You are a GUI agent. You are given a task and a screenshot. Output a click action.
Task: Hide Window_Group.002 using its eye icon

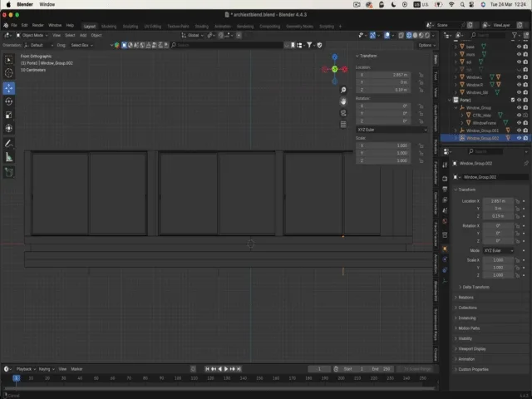point(519,138)
